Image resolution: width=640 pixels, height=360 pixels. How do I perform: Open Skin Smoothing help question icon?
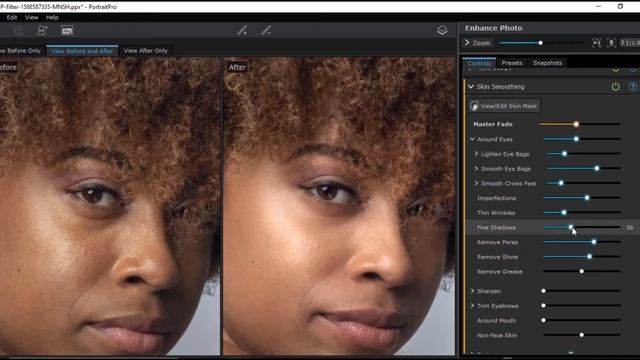pos(633,87)
